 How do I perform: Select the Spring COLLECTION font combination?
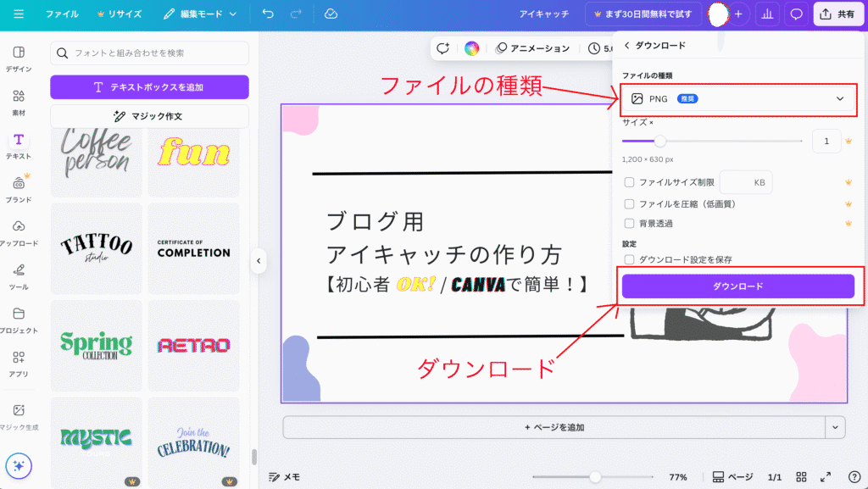(97, 346)
